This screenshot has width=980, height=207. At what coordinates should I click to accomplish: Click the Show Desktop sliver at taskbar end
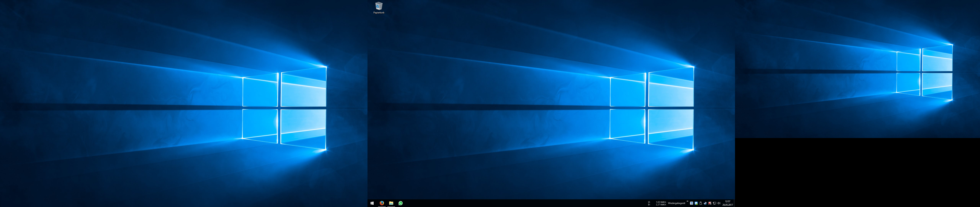[x=735, y=203]
